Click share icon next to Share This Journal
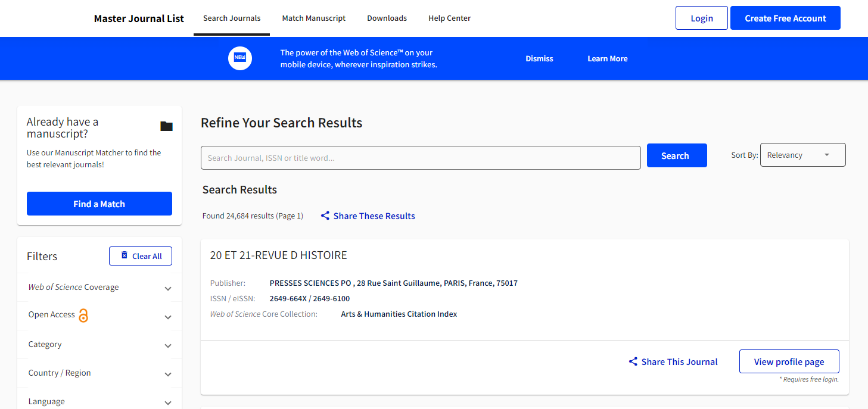The width and height of the screenshot is (868, 409). coord(633,361)
